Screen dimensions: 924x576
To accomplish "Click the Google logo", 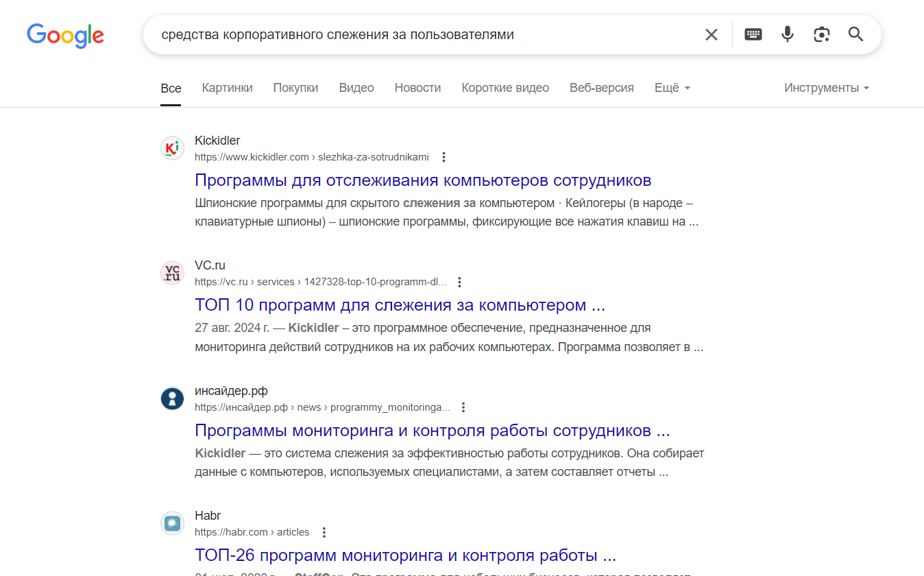I will (x=65, y=35).
